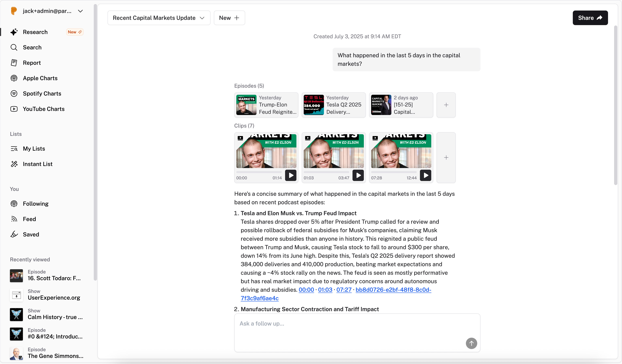Click the Research sparkle icon in sidebar
Screen dimensions: 622x364
point(14,32)
